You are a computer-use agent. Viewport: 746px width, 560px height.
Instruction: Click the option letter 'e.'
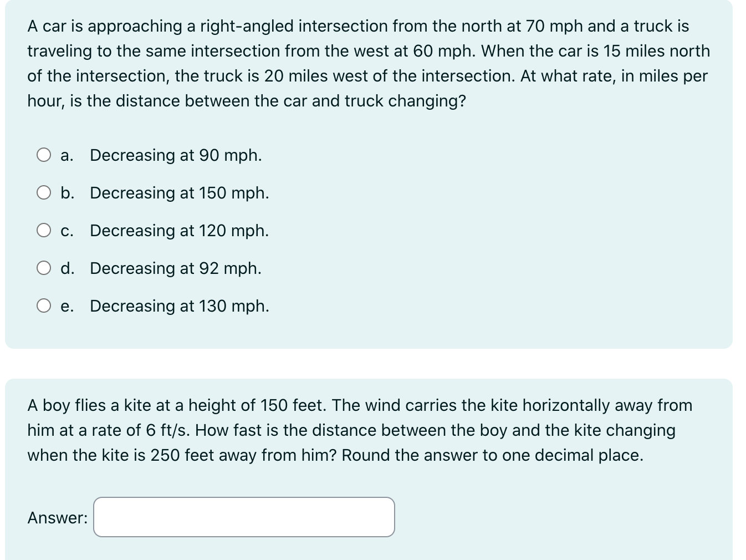68,306
